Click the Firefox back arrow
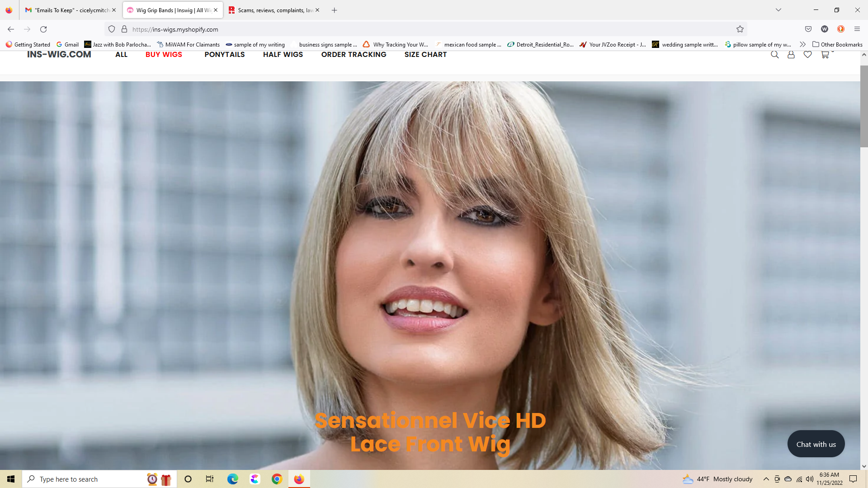This screenshot has height=488, width=868. point(11,29)
